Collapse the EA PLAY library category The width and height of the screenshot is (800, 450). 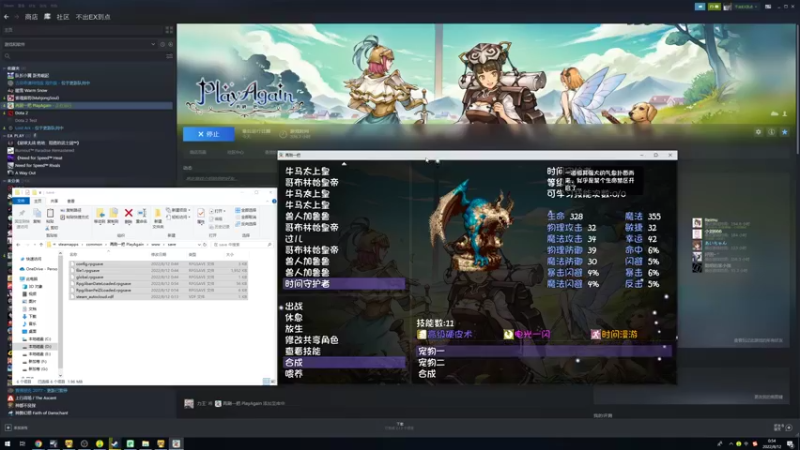5,136
